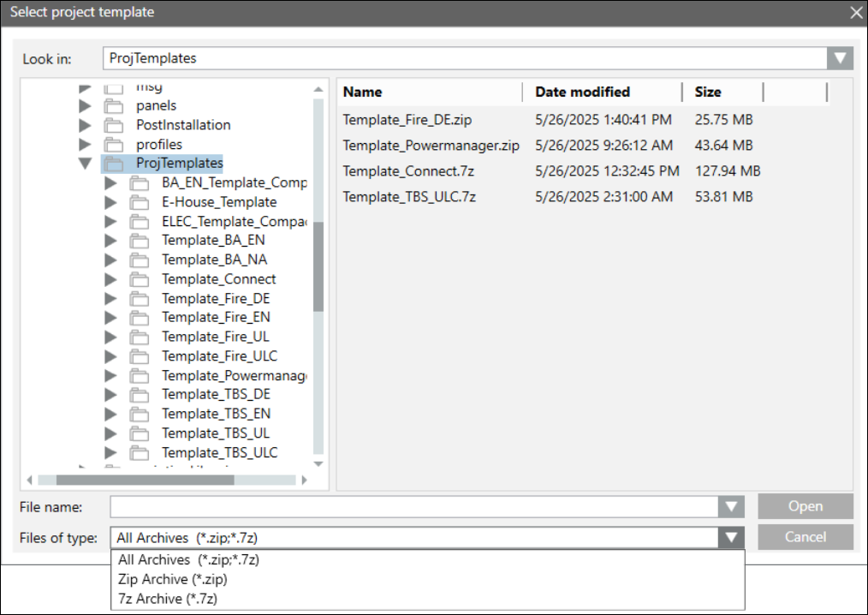Collapse the ProjTemplates tree node
868x615 pixels.
click(x=85, y=164)
